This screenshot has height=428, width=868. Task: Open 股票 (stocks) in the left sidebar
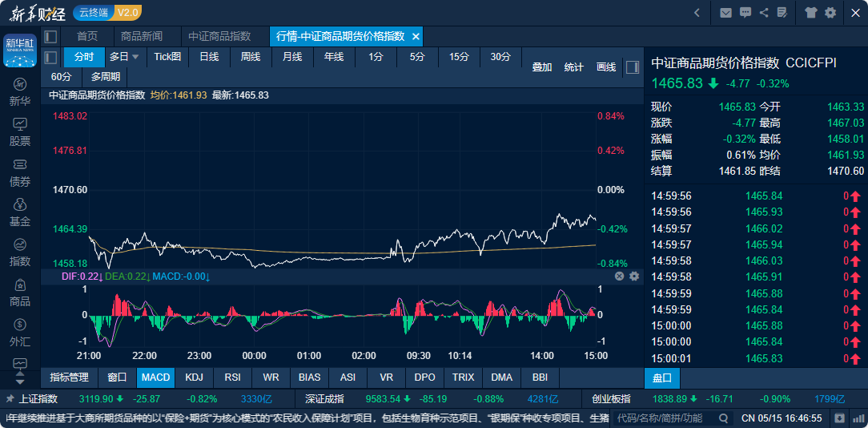[20, 131]
